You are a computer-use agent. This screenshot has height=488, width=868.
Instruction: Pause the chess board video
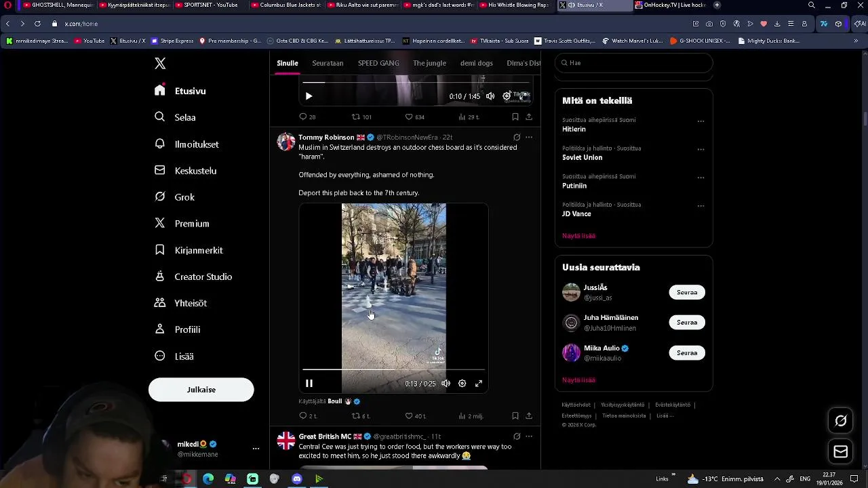click(x=309, y=384)
